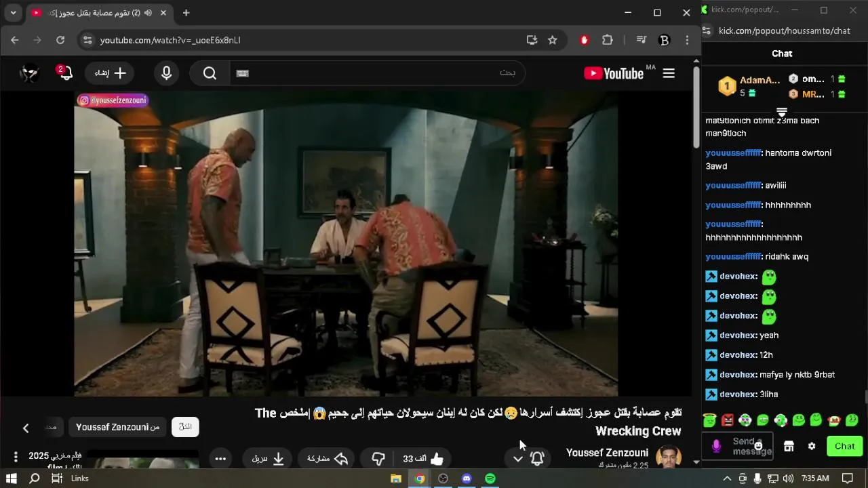
Task: Click username youuusseffffff on 'awiliii' message
Action: [x=733, y=185]
